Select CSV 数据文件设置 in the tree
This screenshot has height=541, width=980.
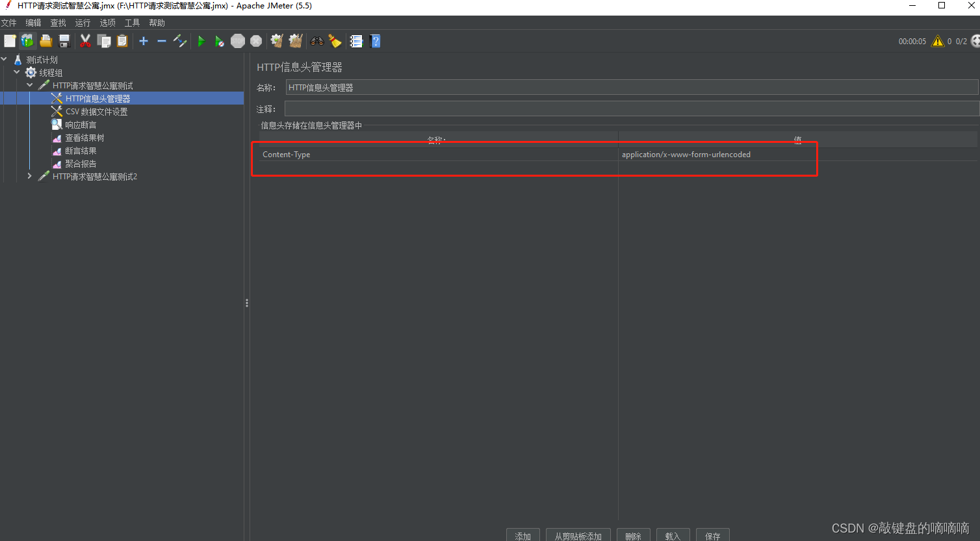coord(96,112)
